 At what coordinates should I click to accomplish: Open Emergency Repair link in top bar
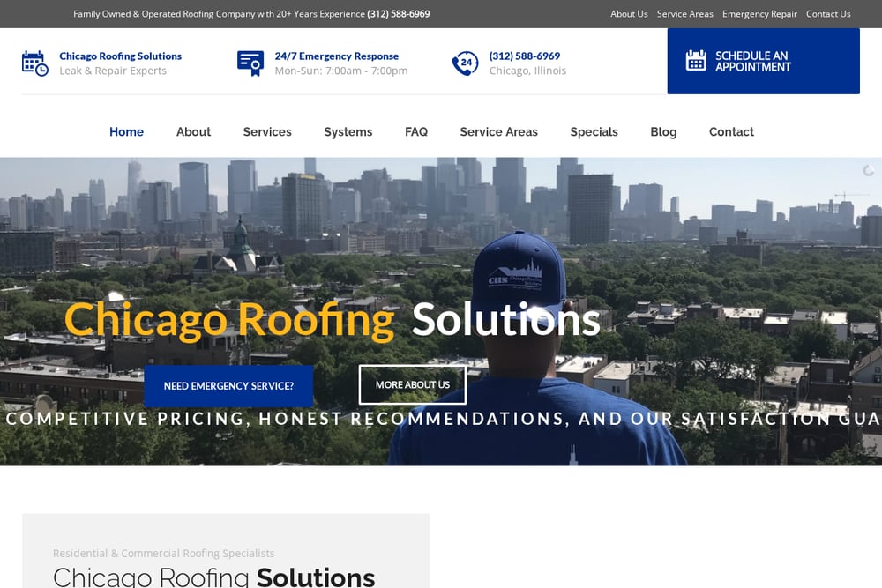(759, 14)
